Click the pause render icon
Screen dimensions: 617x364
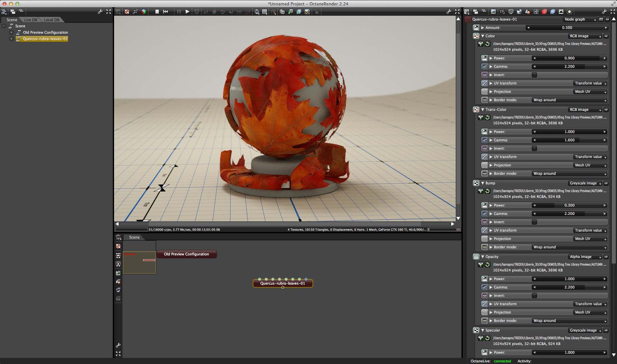179,12
